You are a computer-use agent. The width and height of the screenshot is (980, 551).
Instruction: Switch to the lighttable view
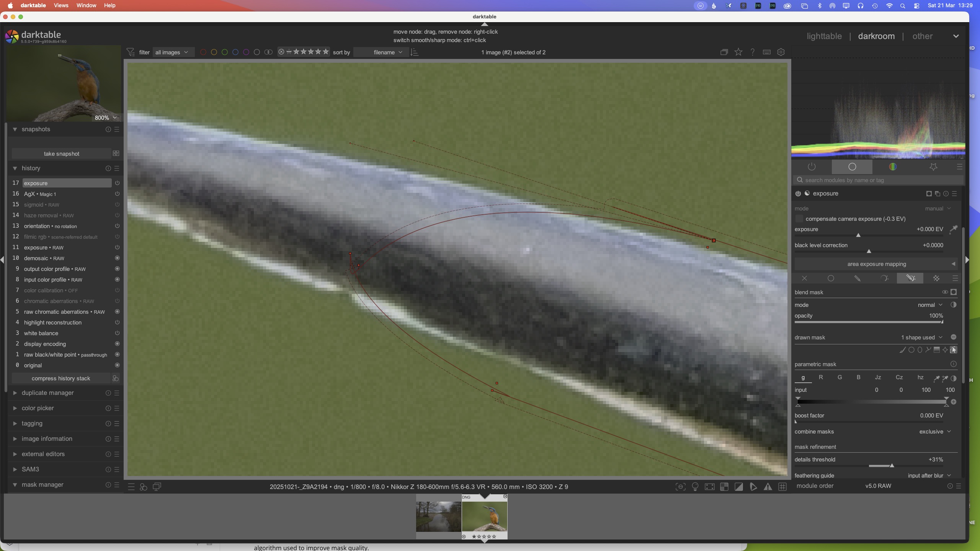[824, 36]
